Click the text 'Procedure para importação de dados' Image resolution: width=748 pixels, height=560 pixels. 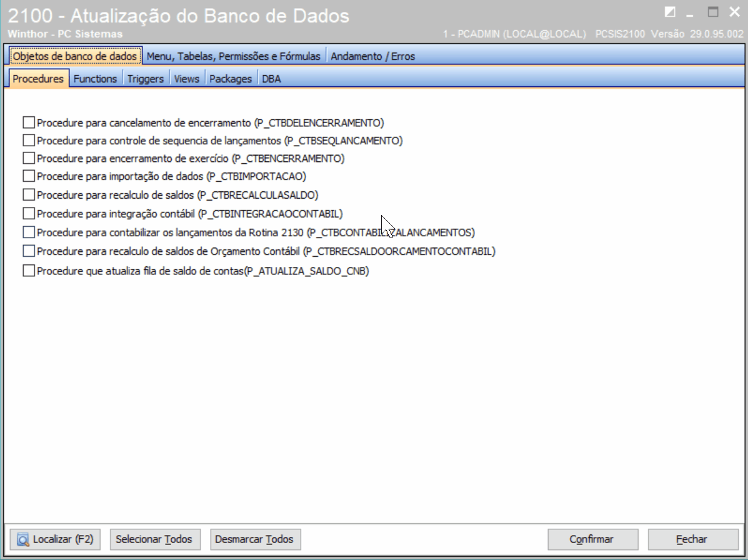(x=120, y=176)
